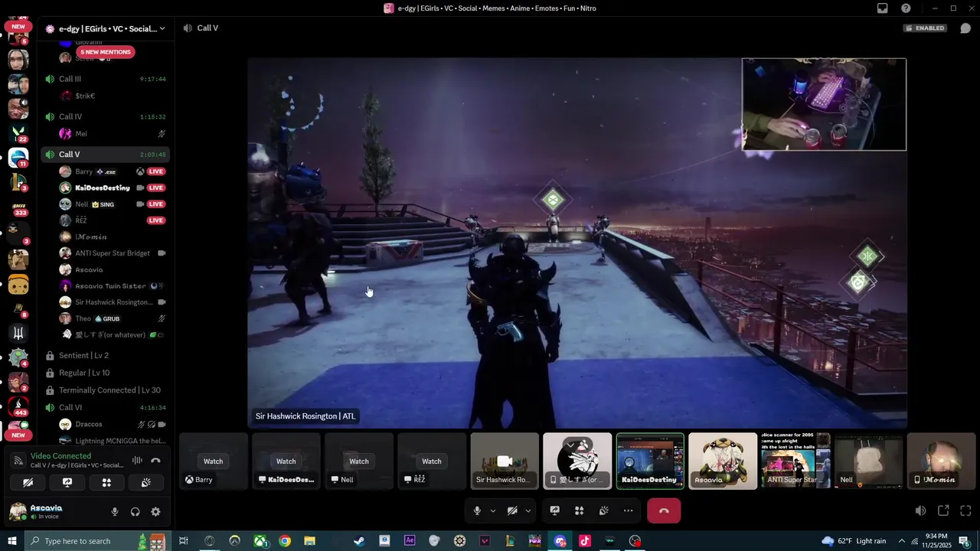This screenshot has width=980, height=551.
Task: Open user settings gear icon
Action: (x=155, y=512)
